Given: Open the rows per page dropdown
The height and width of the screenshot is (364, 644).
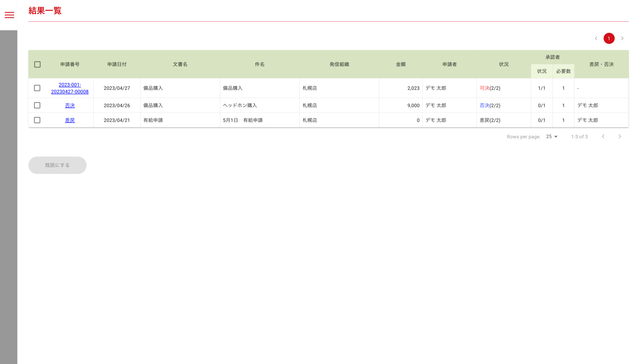Looking at the screenshot, I should coord(552,136).
